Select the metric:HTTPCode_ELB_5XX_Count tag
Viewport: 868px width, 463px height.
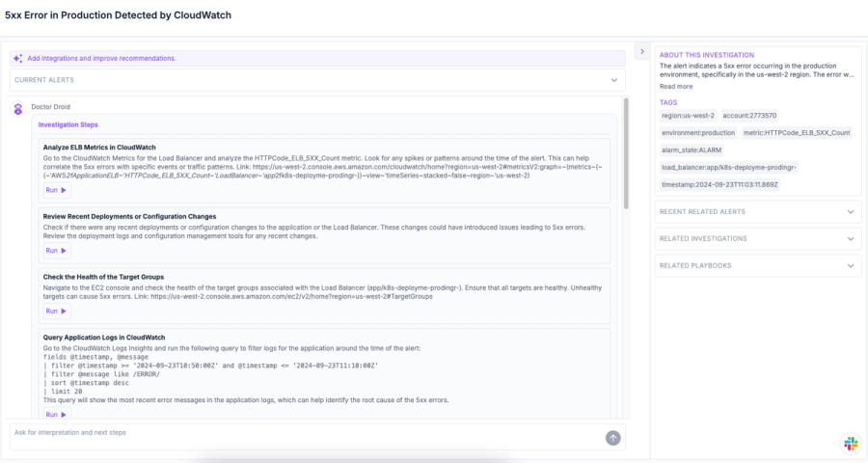(797, 133)
